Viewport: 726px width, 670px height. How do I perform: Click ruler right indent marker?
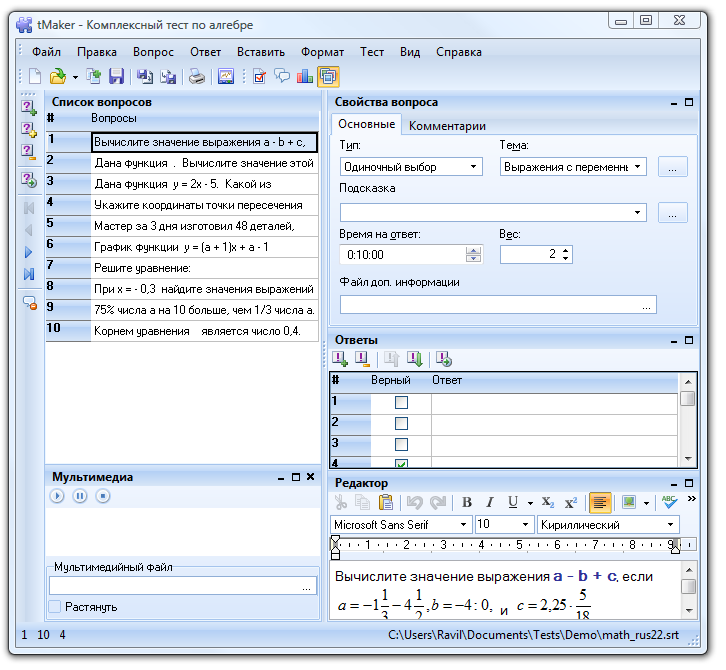click(x=676, y=548)
